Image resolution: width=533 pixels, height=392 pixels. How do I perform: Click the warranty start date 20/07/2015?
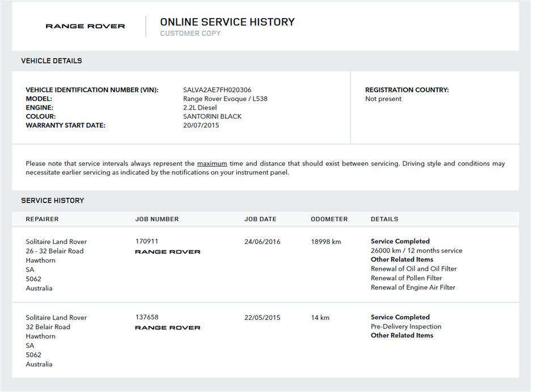click(x=201, y=125)
